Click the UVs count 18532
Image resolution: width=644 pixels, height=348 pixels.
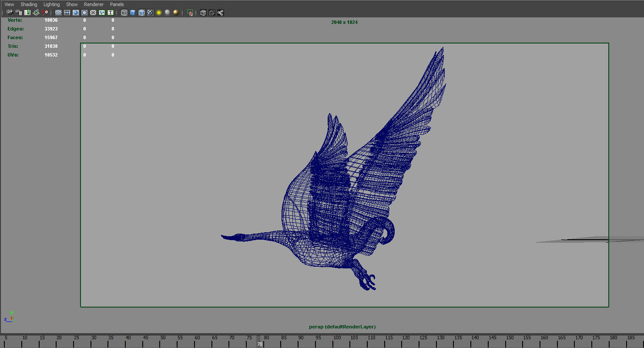coord(51,55)
